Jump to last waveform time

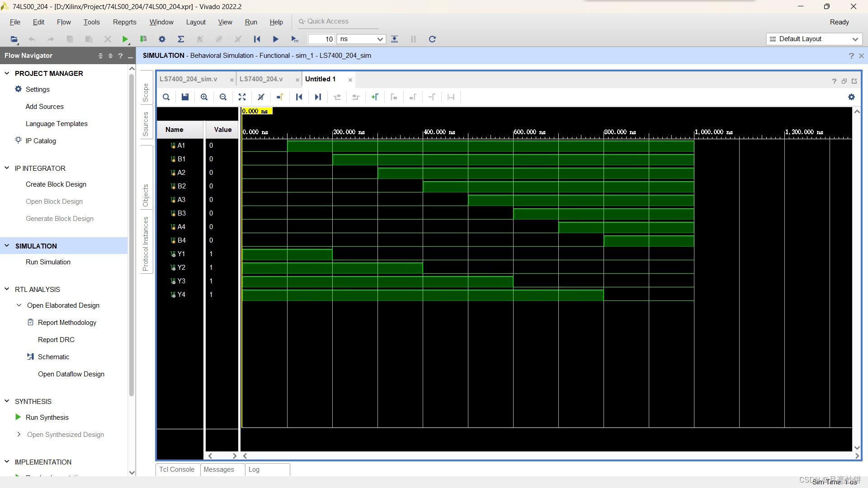318,97
